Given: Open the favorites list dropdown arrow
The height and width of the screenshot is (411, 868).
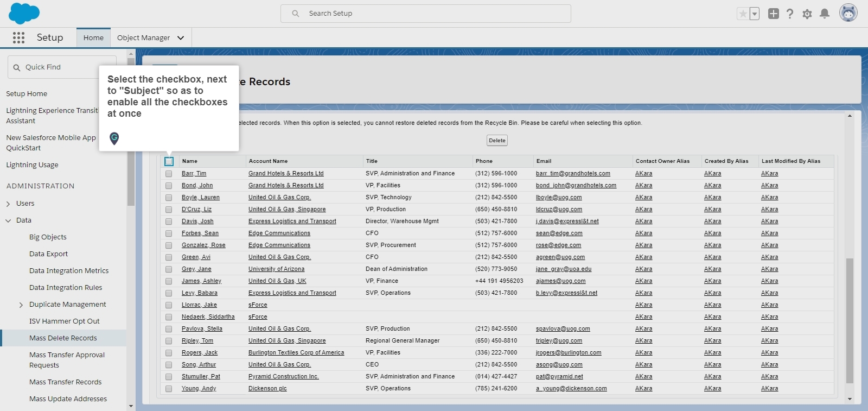Looking at the screenshot, I should click(x=755, y=14).
